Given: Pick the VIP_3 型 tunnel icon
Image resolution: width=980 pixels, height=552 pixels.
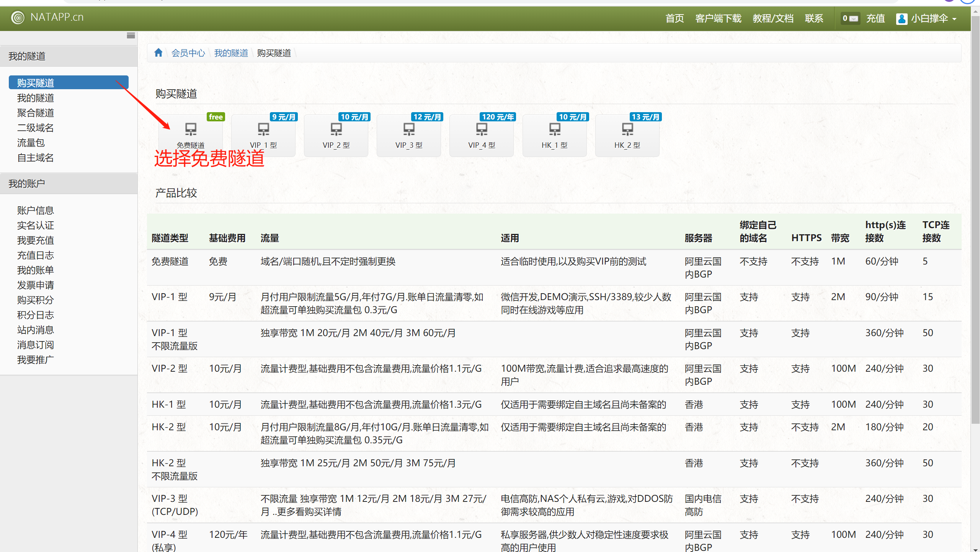Looking at the screenshot, I should click(409, 129).
